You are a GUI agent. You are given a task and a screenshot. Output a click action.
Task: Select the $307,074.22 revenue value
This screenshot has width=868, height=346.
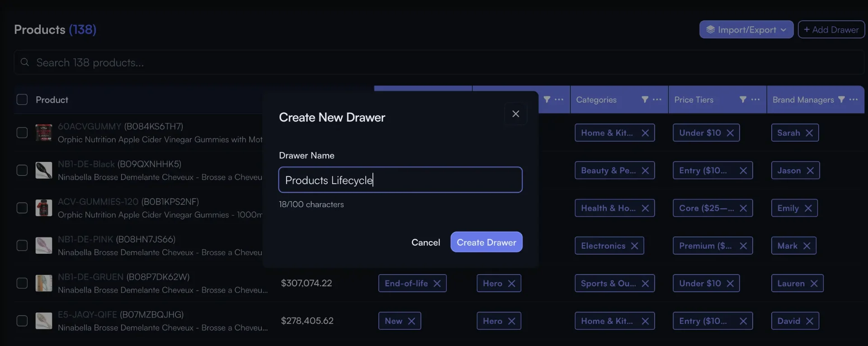click(x=307, y=283)
